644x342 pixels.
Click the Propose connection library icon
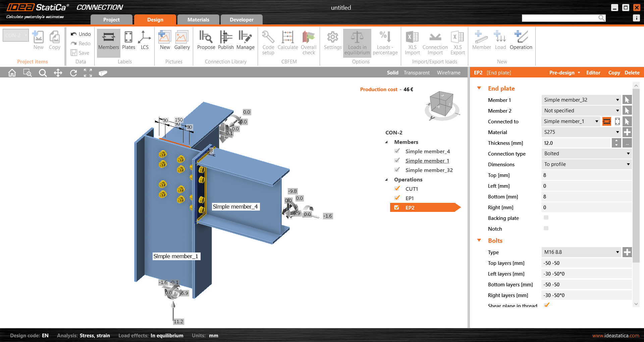pos(206,40)
